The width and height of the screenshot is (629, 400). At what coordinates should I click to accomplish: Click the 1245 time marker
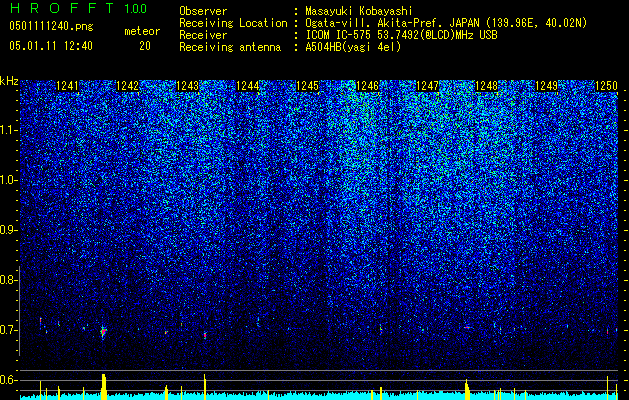tap(307, 86)
